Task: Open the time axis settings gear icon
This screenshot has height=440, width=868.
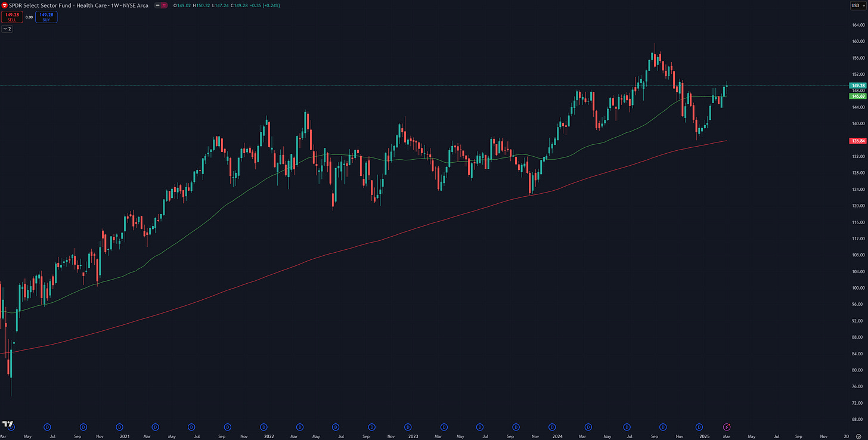Action: click(858, 436)
